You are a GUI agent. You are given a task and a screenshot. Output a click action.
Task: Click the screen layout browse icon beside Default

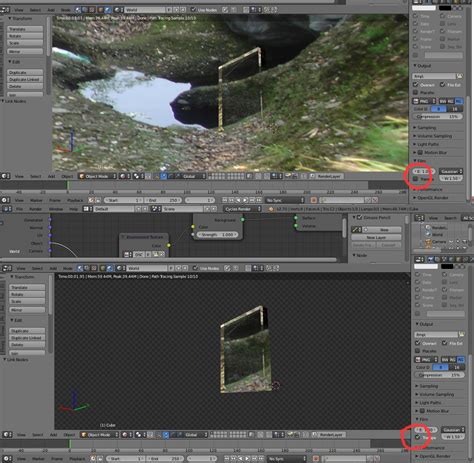click(88, 209)
